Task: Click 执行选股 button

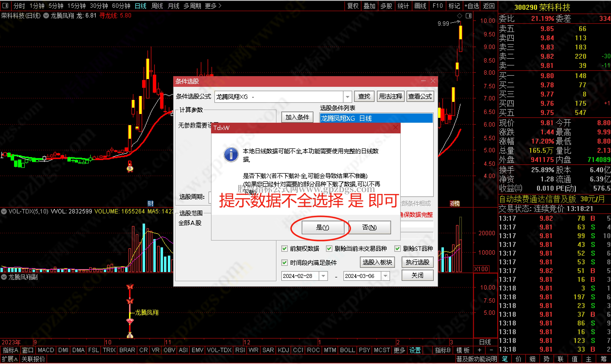Action: [417, 262]
